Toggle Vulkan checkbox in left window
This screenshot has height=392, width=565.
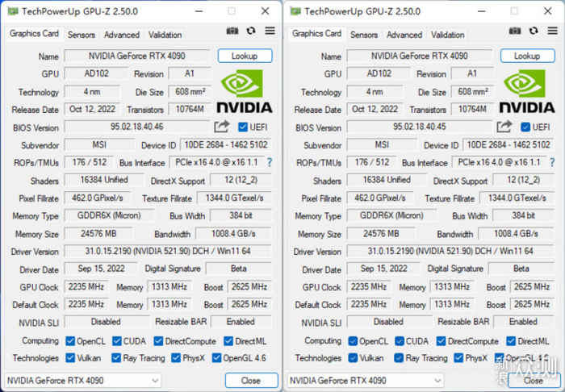(x=70, y=358)
